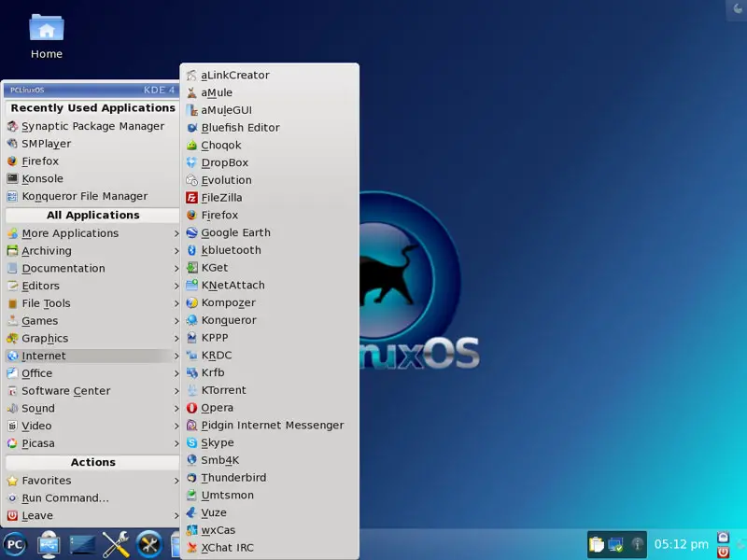The height and width of the screenshot is (560, 747).
Task: Open Picasa category
Action: coord(92,443)
